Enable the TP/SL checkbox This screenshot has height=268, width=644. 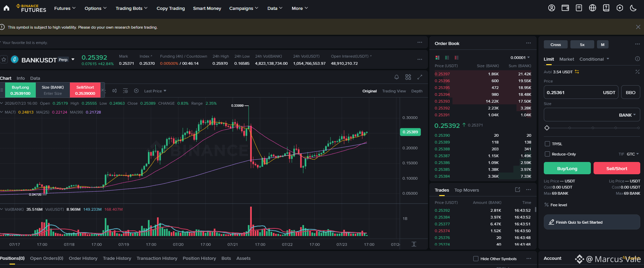pyautogui.click(x=547, y=144)
